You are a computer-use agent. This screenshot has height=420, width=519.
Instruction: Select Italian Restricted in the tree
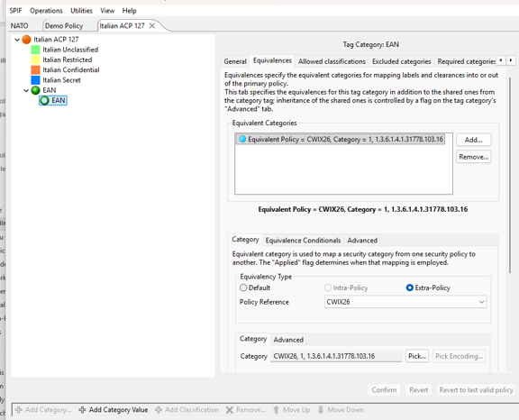coord(68,59)
